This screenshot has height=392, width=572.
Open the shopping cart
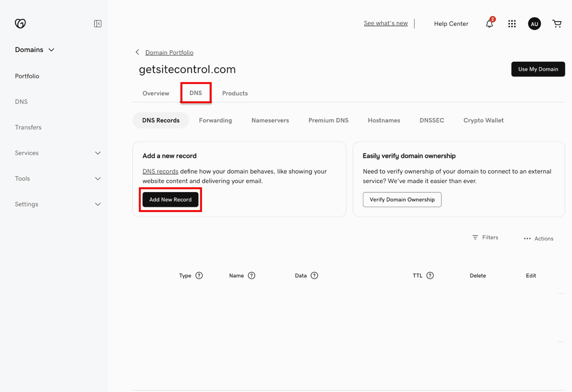click(557, 24)
